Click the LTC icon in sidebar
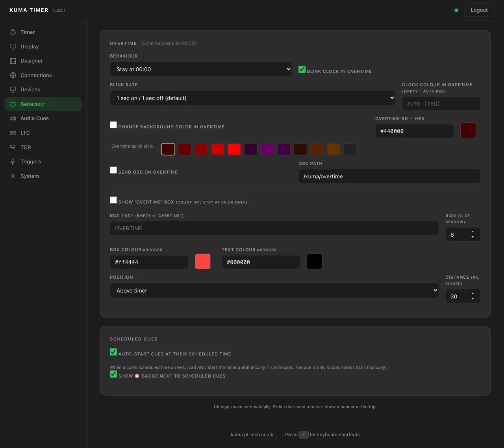Viewport: 504px width, 448px height. [13, 133]
